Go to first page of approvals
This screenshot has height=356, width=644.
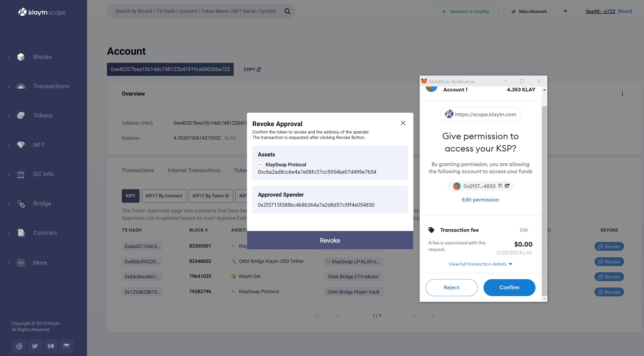tap(317, 316)
